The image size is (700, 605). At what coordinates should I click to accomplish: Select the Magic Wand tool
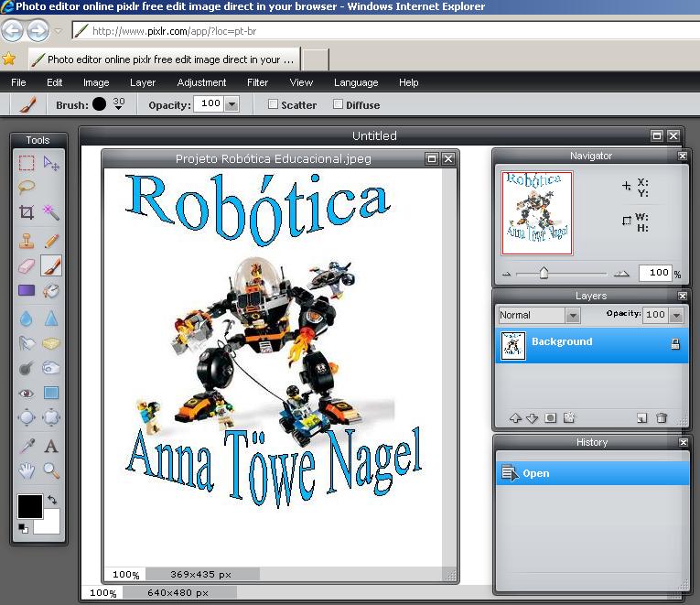pyautogui.click(x=51, y=212)
